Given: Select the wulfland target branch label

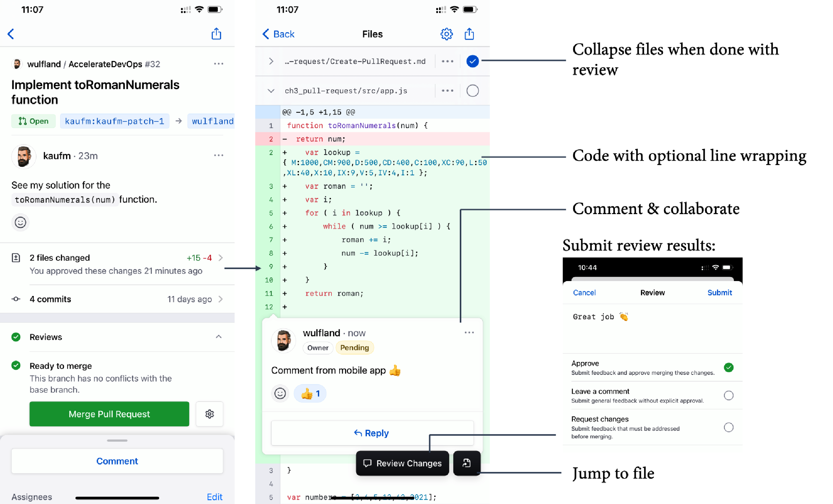Looking at the screenshot, I should (212, 121).
